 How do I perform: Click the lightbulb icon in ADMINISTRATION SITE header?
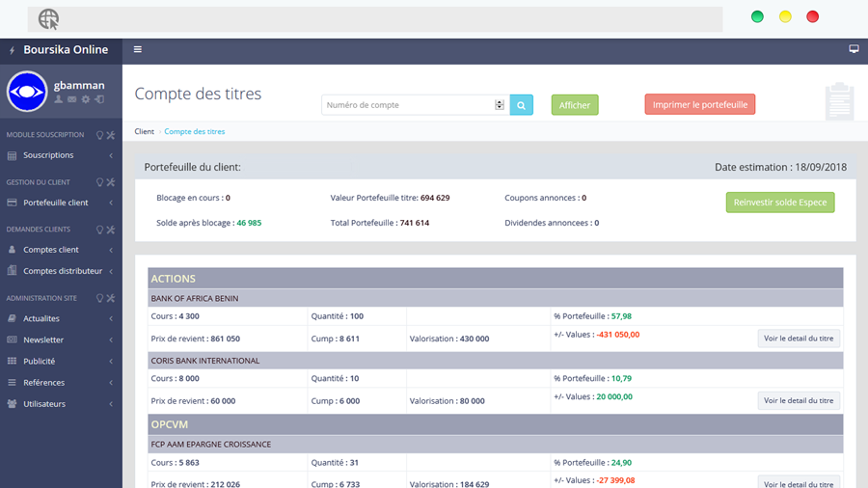(99, 298)
